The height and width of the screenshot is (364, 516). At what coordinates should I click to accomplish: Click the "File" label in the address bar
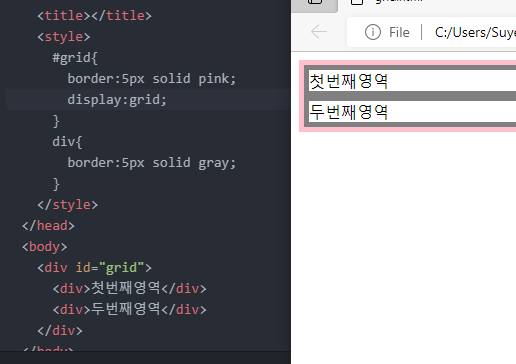(399, 32)
